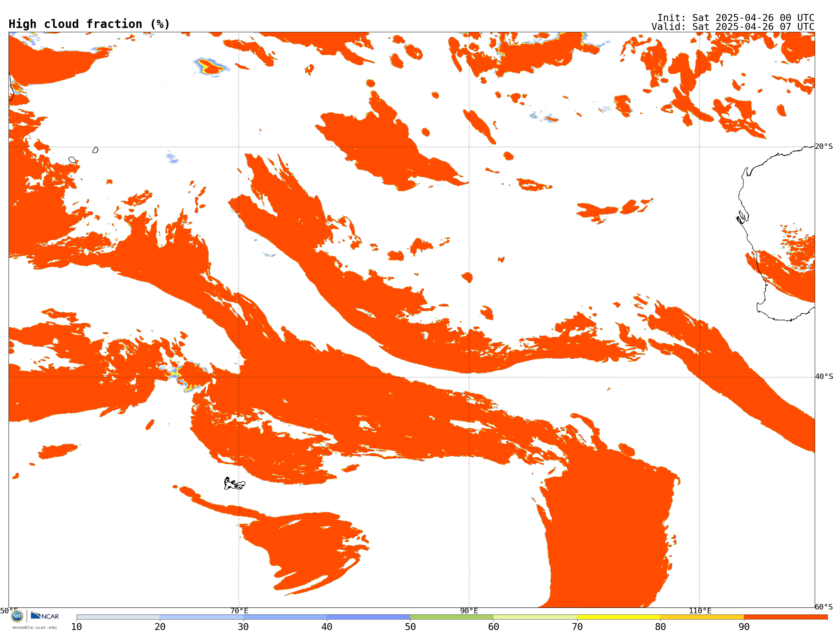Viewport: 840px width, 632px height.
Task: Click the 90°E longitude label
Action: click(x=469, y=611)
